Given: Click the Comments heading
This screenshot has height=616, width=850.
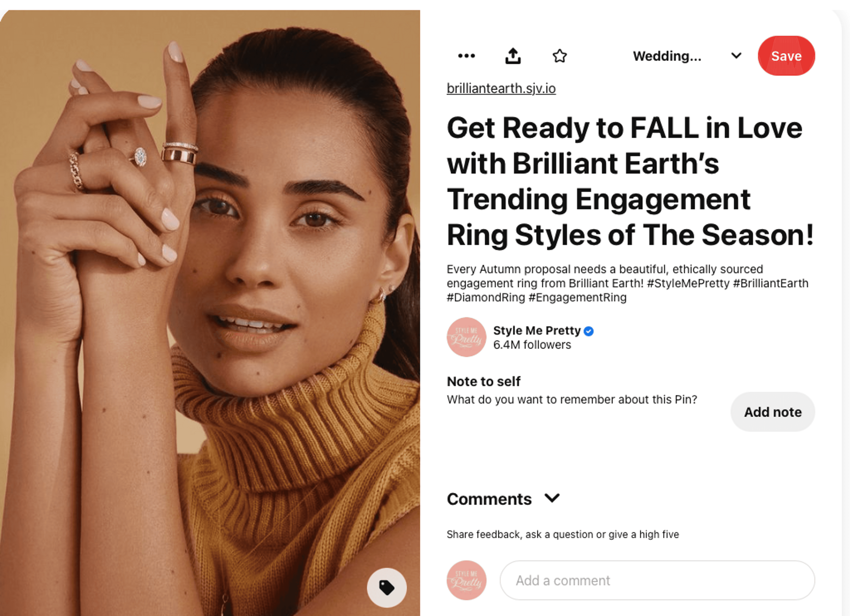Looking at the screenshot, I should coord(489,499).
